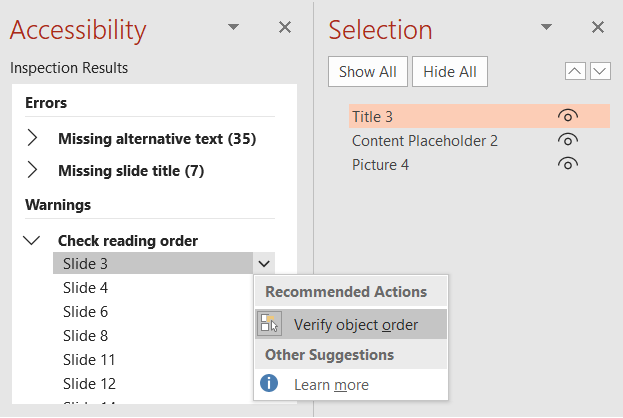
Task: Select Slide 11 warning entry
Action: (89, 360)
